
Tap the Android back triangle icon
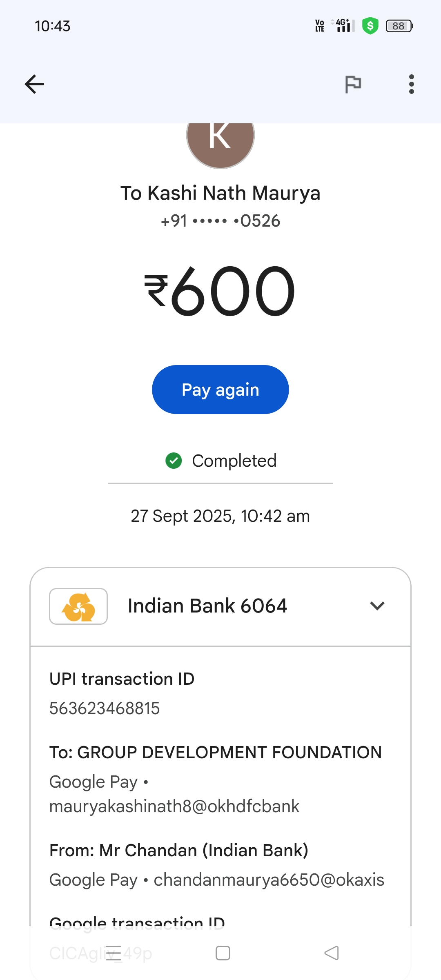(x=332, y=953)
